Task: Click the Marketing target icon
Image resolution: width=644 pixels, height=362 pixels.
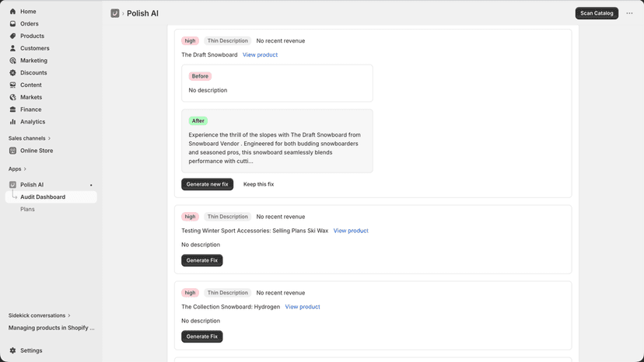Action: point(12,61)
